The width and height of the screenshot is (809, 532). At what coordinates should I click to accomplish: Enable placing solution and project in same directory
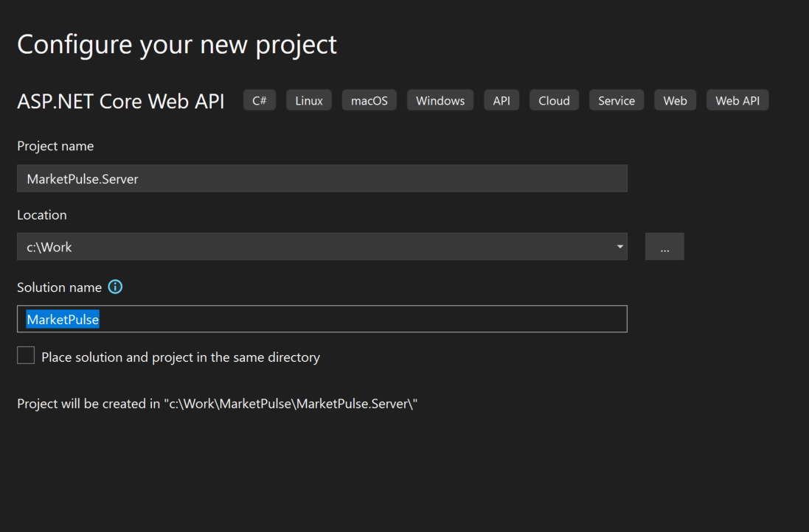click(x=26, y=354)
